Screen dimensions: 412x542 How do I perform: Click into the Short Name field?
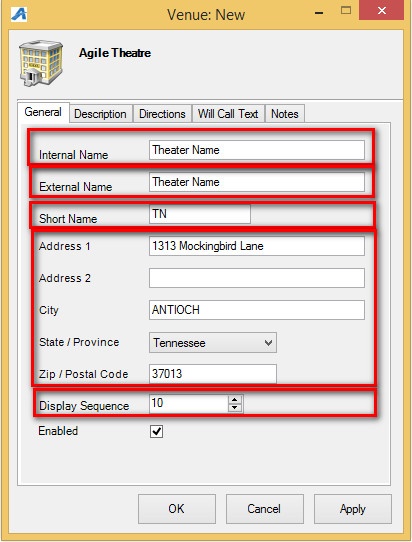200,214
